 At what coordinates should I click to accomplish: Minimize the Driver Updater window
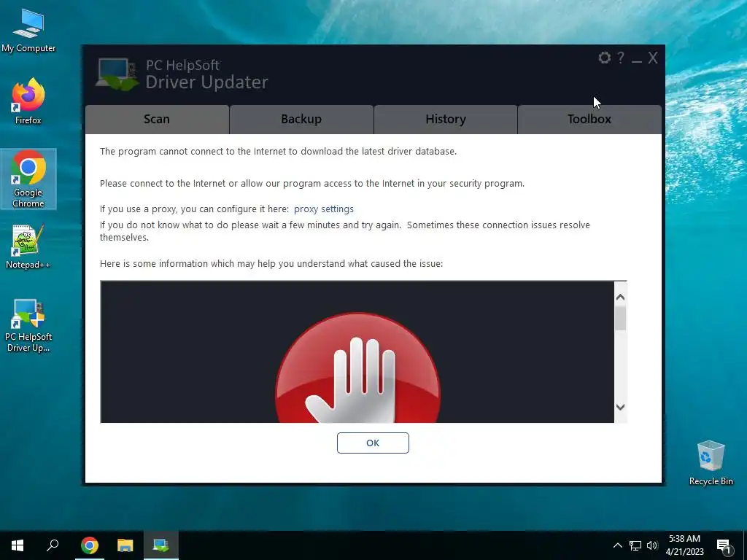[x=636, y=60]
